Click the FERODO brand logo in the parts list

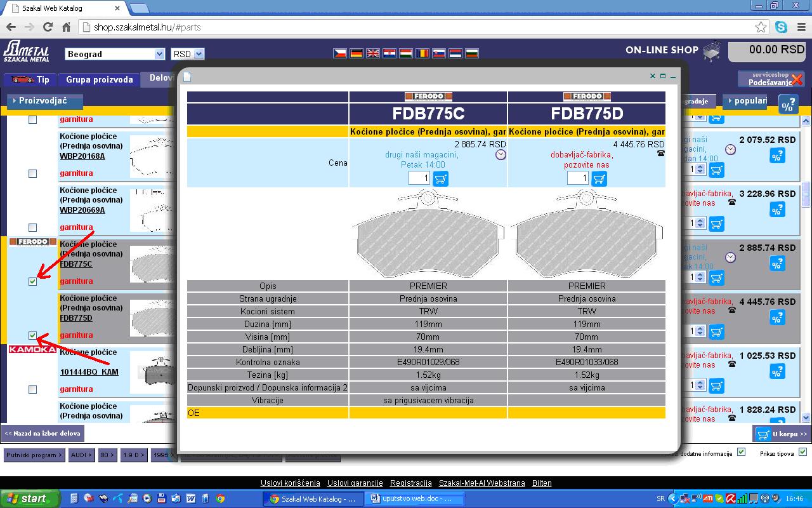pos(33,242)
